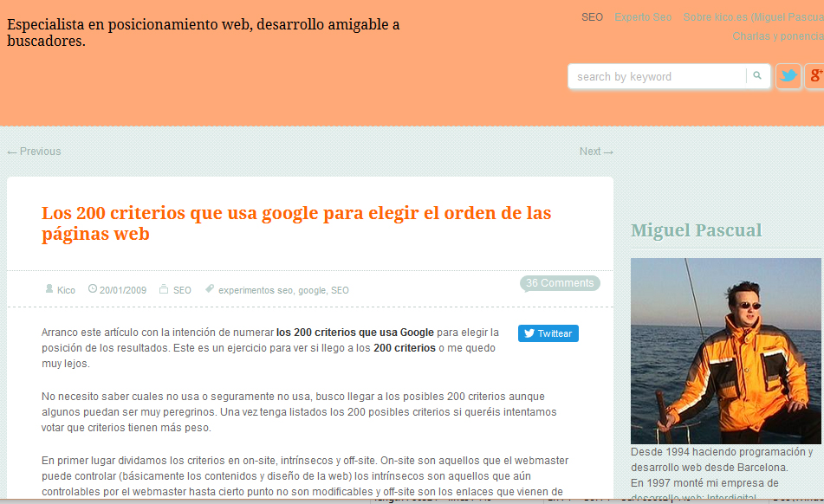Go to the Previous post link

click(34, 152)
